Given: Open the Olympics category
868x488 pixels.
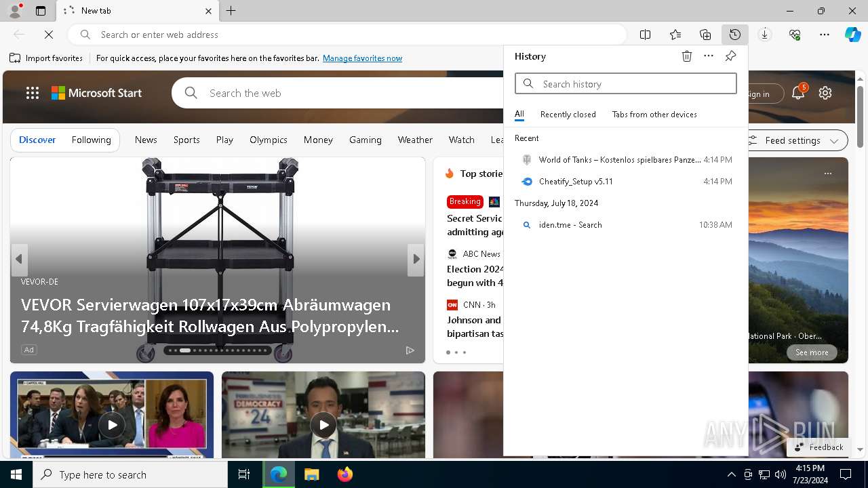Looking at the screenshot, I should (x=269, y=140).
